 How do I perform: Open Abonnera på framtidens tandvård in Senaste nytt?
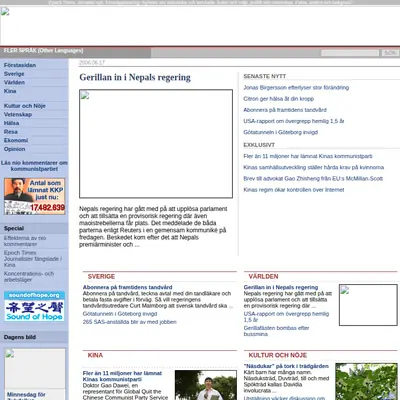pos(285,110)
